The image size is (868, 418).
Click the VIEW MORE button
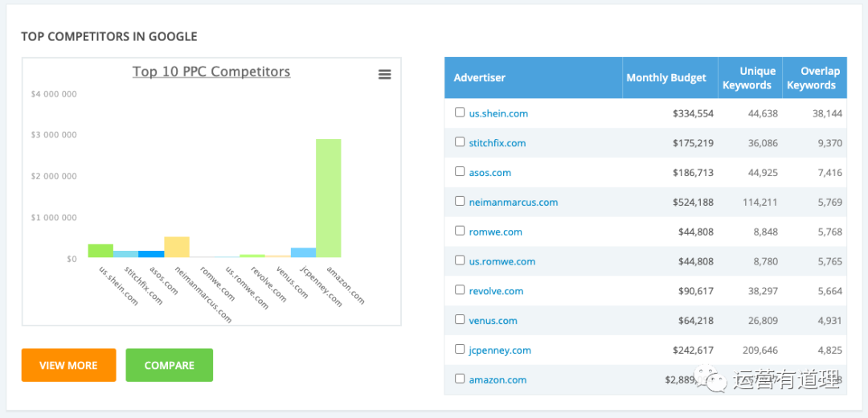[x=68, y=365]
